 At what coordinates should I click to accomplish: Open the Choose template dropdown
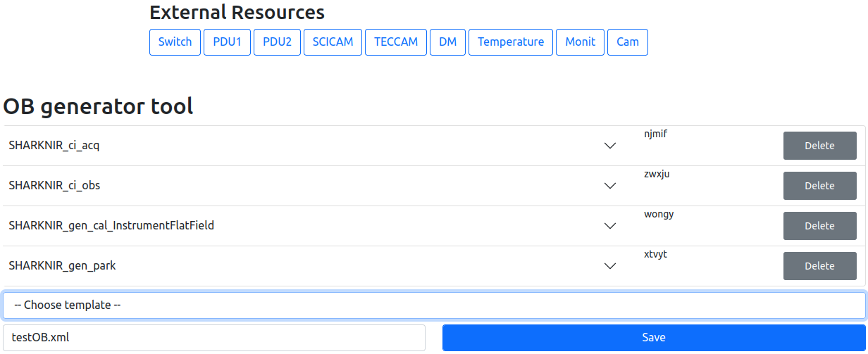pos(434,305)
